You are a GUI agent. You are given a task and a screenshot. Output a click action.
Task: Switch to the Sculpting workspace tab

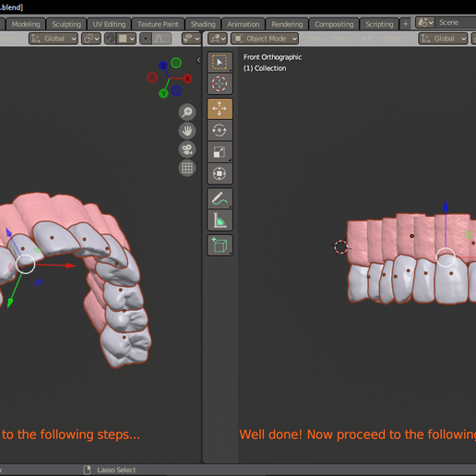click(66, 24)
